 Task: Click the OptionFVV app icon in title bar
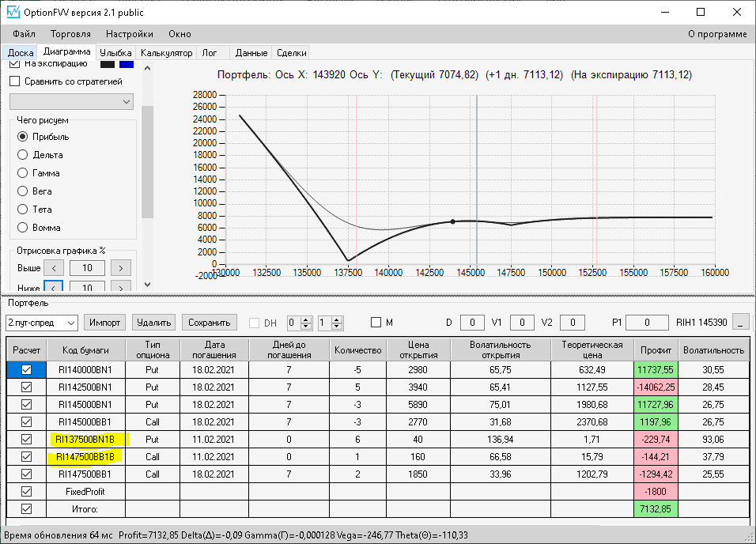pos(13,12)
